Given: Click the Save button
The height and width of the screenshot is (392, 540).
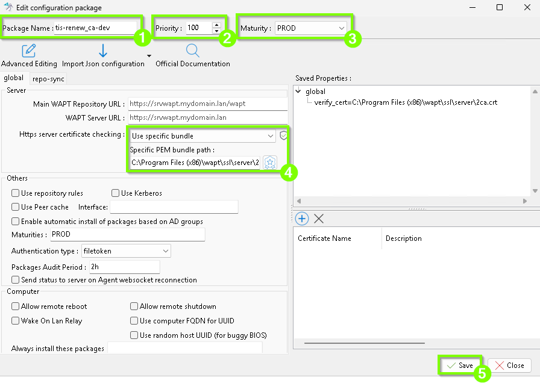Looking at the screenshot, I should 459,366.
